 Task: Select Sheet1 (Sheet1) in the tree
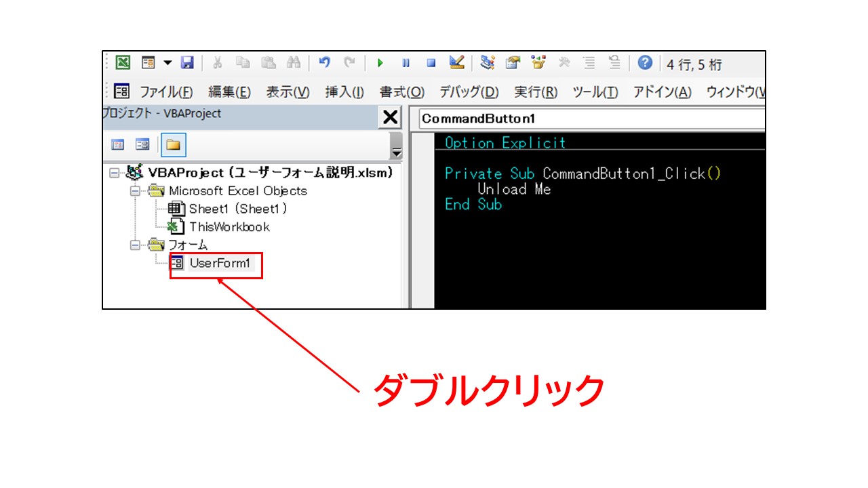point(238,209)
